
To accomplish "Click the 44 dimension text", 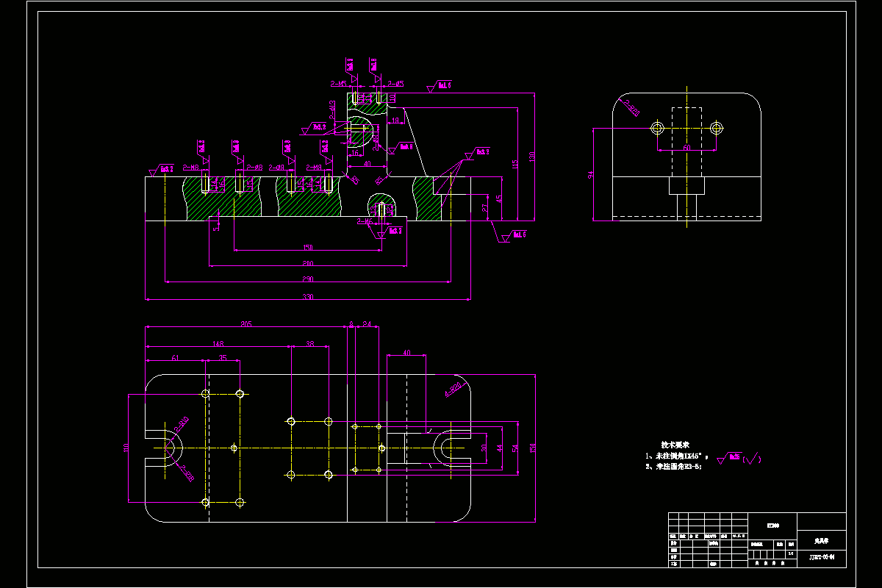I will tap(500, 448).
